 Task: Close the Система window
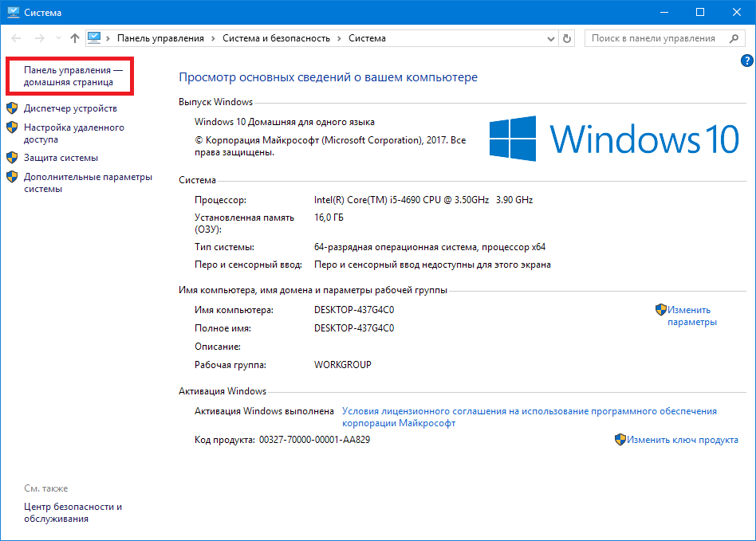coord(737,12)
